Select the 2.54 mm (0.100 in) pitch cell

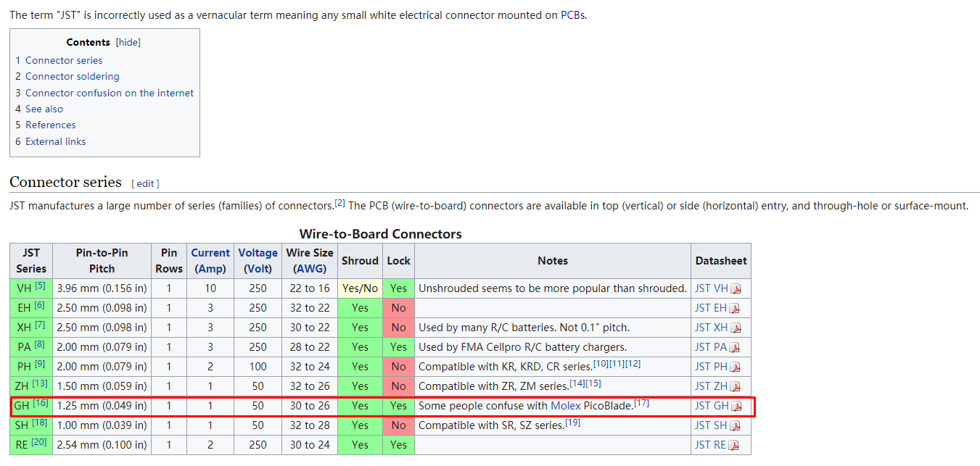[102, 445]
